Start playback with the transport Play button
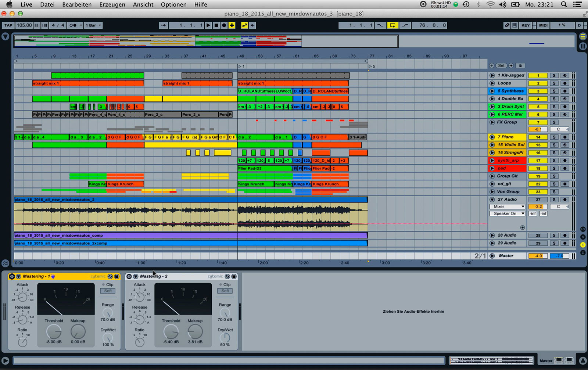This screenshot has width=588, height=370. click(208, 25)
